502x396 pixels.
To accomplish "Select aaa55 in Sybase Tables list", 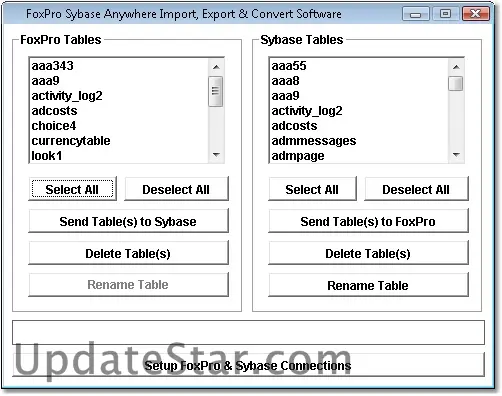I will (359, 66).
